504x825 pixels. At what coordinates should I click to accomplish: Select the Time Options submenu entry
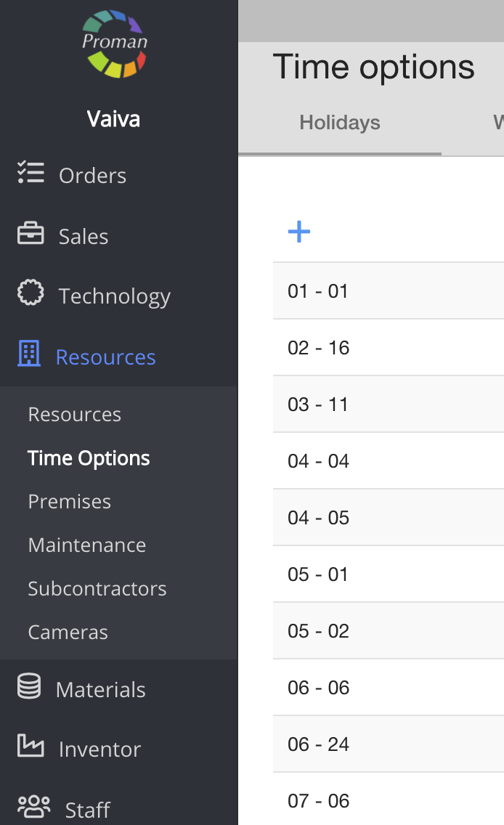point(89,458)
